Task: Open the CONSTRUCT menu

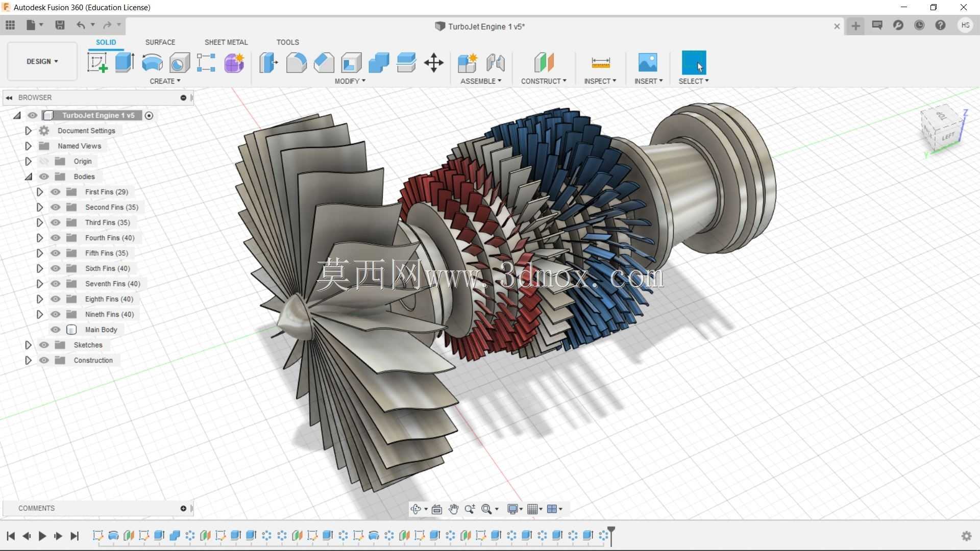Action: 544,81
